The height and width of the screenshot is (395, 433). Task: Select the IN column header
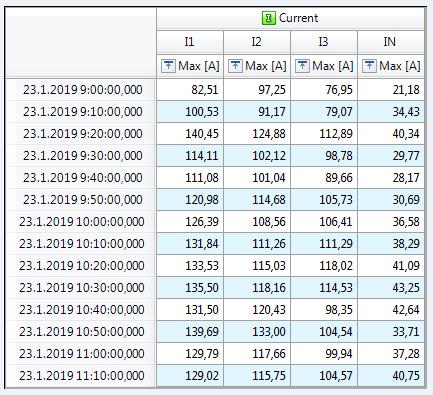tap(391, 42)
